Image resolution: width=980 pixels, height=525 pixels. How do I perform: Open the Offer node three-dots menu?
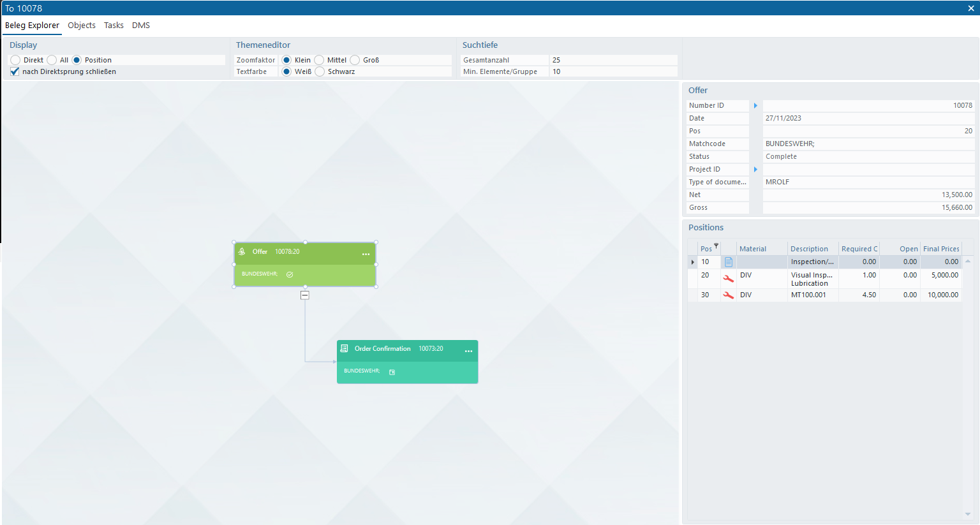click(366, 254)
